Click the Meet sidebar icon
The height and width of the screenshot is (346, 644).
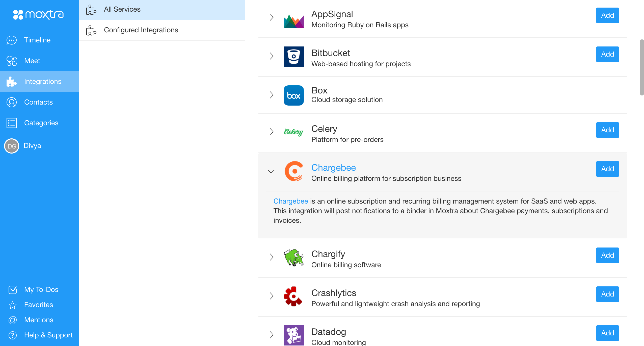[x=12, y=61]
